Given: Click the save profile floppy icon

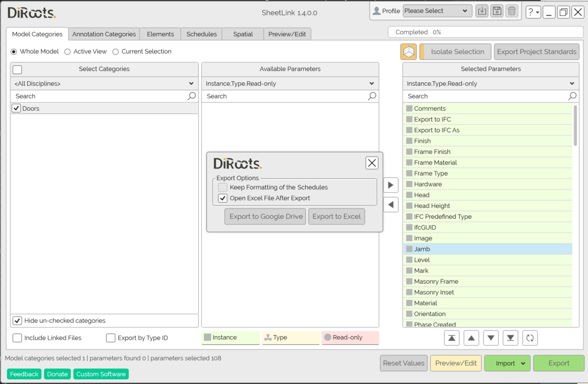Looking at the screenshot, I should pos(497,11).
